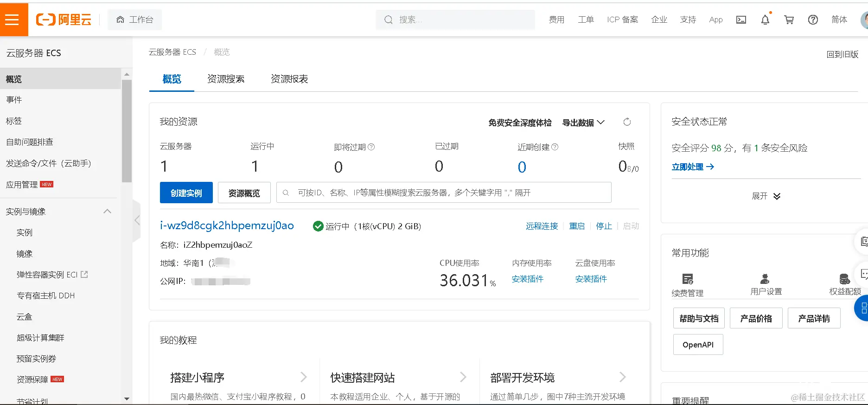Refresh my resources with the reload icon
The width and height of the screenshot is (868, 405).
point(627,122)
